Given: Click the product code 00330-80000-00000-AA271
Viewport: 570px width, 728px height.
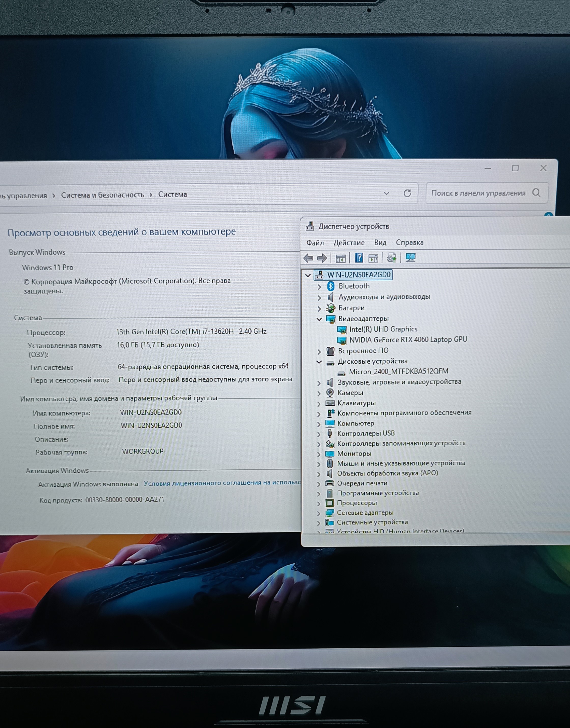Looking at the screenshot, I should click(x=125, y=500).
